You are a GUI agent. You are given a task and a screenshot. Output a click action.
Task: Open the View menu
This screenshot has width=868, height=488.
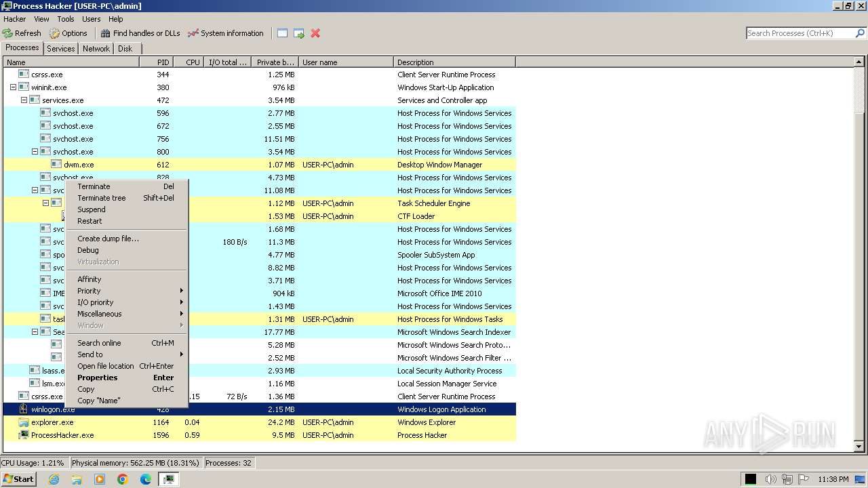click(41, 19)
